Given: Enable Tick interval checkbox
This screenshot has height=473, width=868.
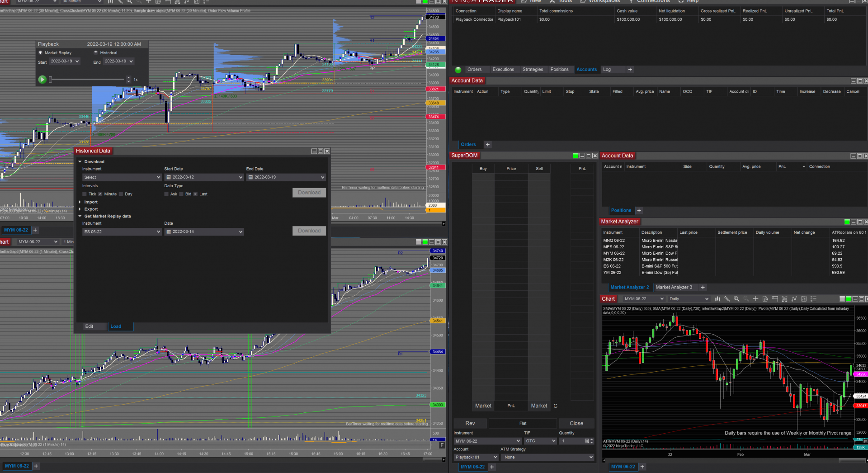Looking at the screenshot, I should (85, 194).
